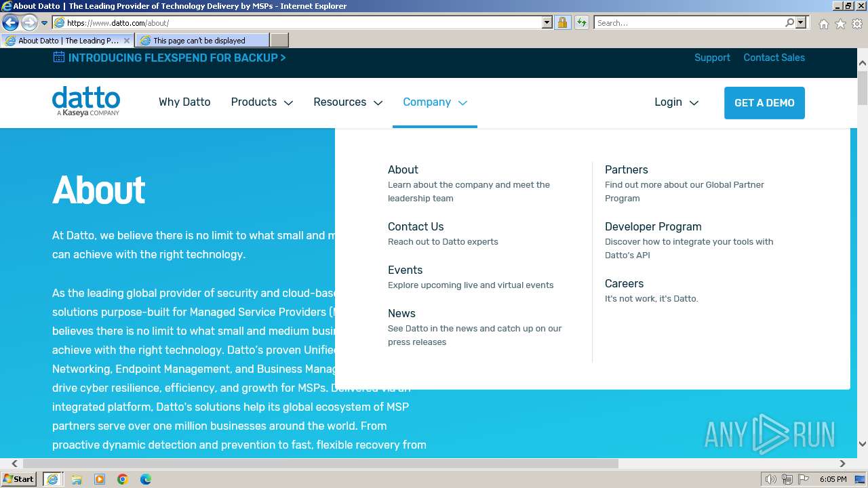Click 'It's not work, it's Datto.' text

point(651,298)
